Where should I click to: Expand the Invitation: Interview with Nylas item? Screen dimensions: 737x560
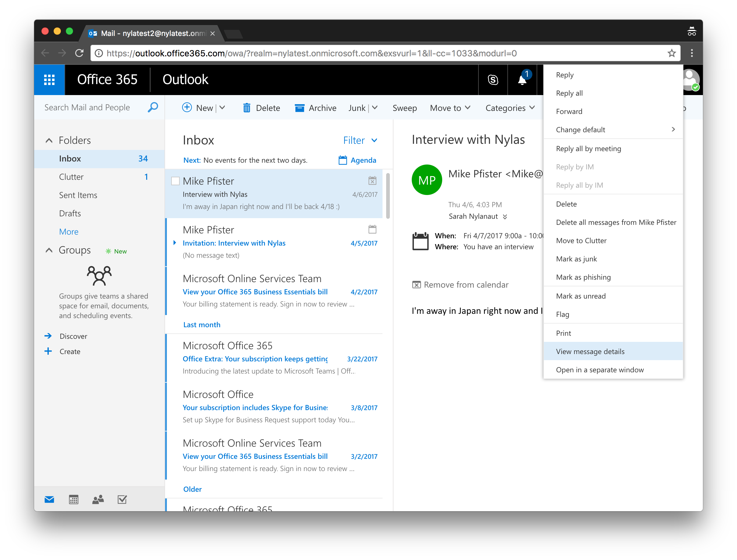pyautogui.click(x=175, y=243)
